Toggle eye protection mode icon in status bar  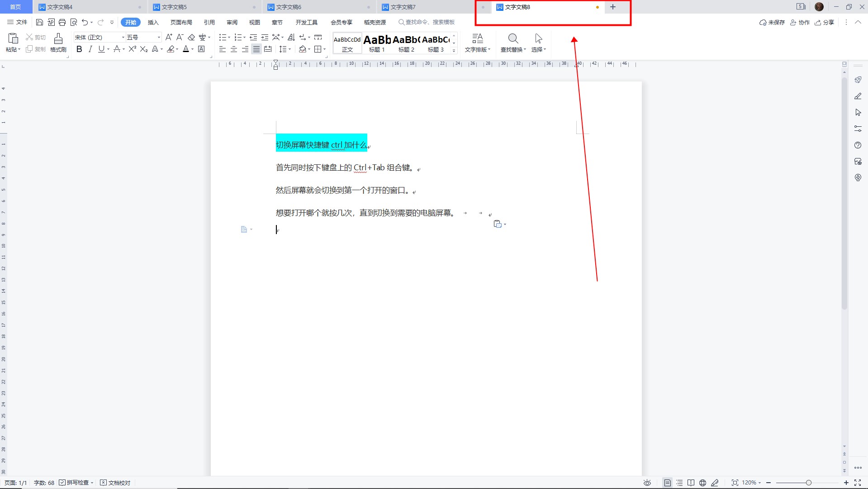click(647, 483)
